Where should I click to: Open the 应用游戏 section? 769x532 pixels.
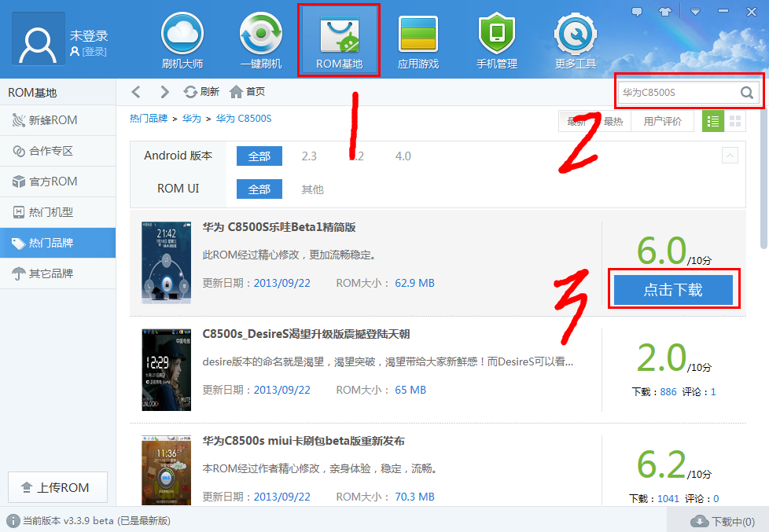pos(418,41)
